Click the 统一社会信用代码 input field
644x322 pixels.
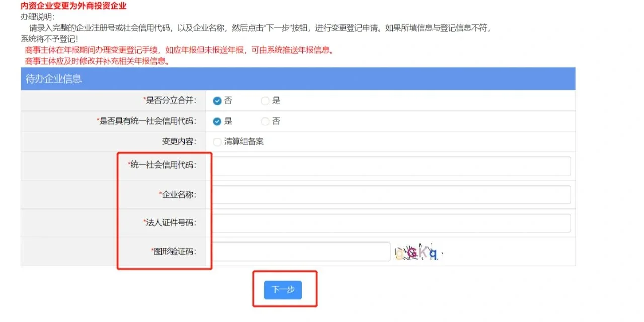tap(391, 166)
